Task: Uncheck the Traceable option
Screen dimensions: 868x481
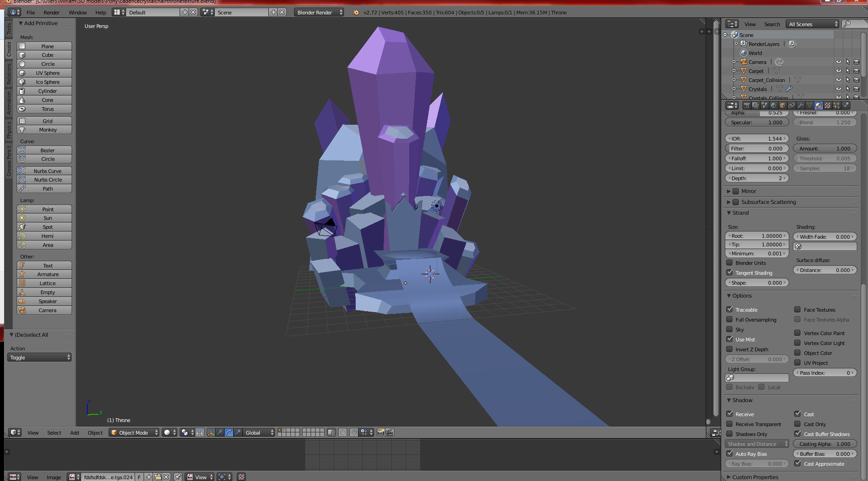Action: pos(729,309)
